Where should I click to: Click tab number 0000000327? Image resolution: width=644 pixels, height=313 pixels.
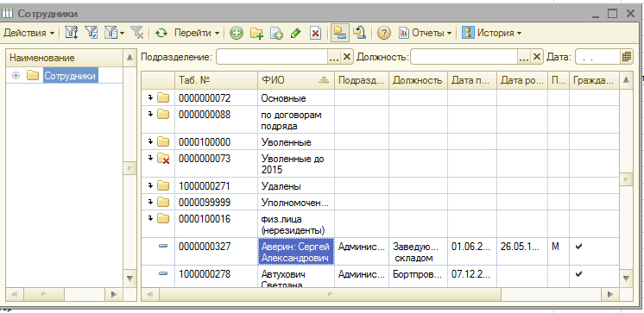216,252
